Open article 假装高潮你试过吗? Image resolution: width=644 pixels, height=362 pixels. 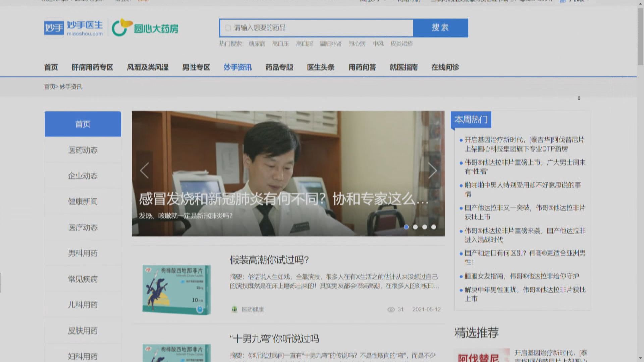pyautogui.click(x=269, y=260)
